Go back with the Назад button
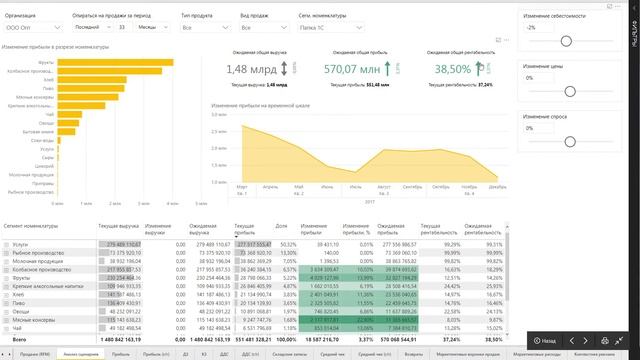This screenshot has width=640, height=360. click(545, 341)
